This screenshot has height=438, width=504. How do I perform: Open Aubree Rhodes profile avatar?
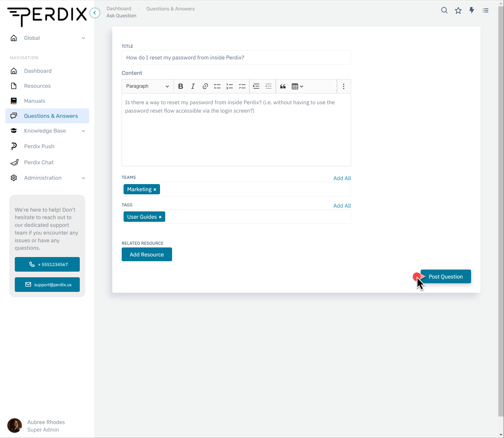pyautogui.click(x=14, y=425)
